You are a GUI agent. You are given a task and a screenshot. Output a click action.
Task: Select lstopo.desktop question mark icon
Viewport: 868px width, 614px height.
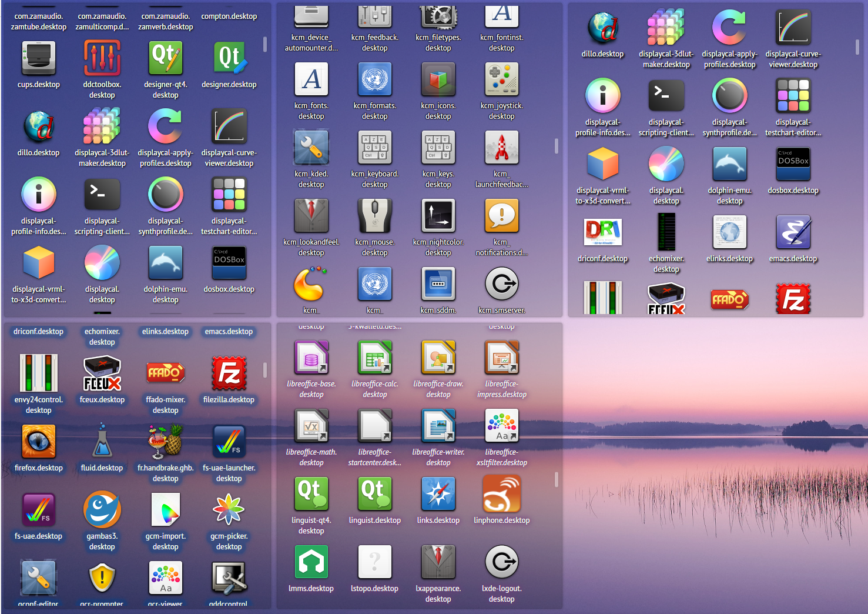coord(375,562)
